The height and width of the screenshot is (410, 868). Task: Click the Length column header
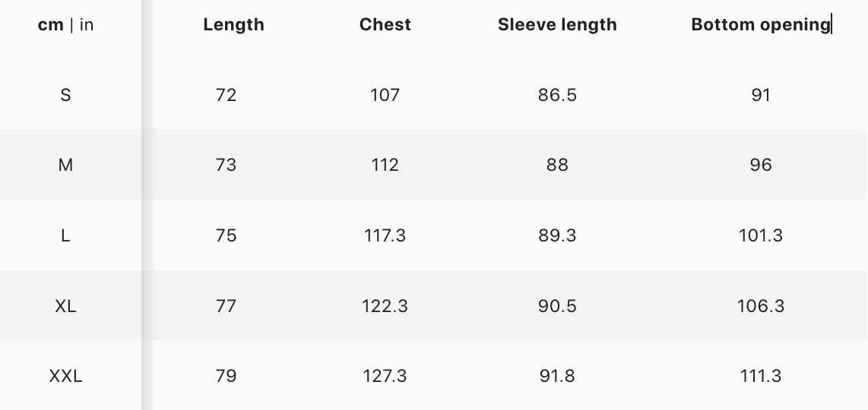233,25
